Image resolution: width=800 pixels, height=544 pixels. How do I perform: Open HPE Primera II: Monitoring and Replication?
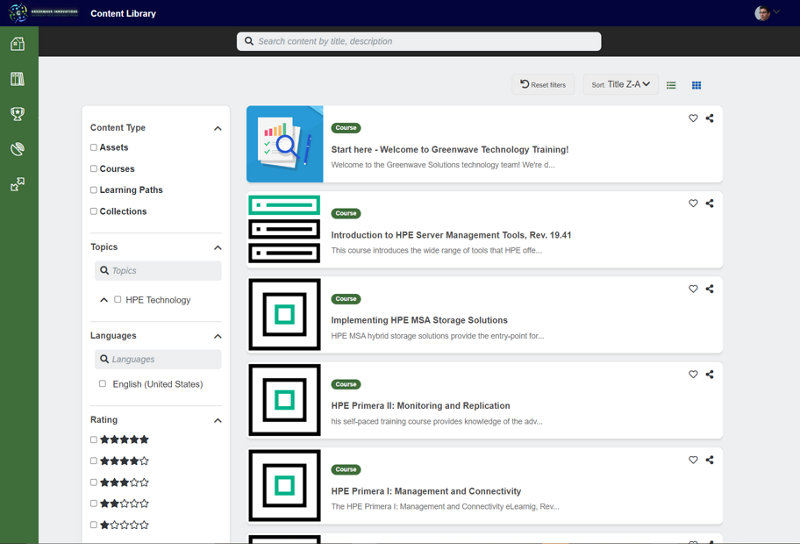click(x=420, y=406)
